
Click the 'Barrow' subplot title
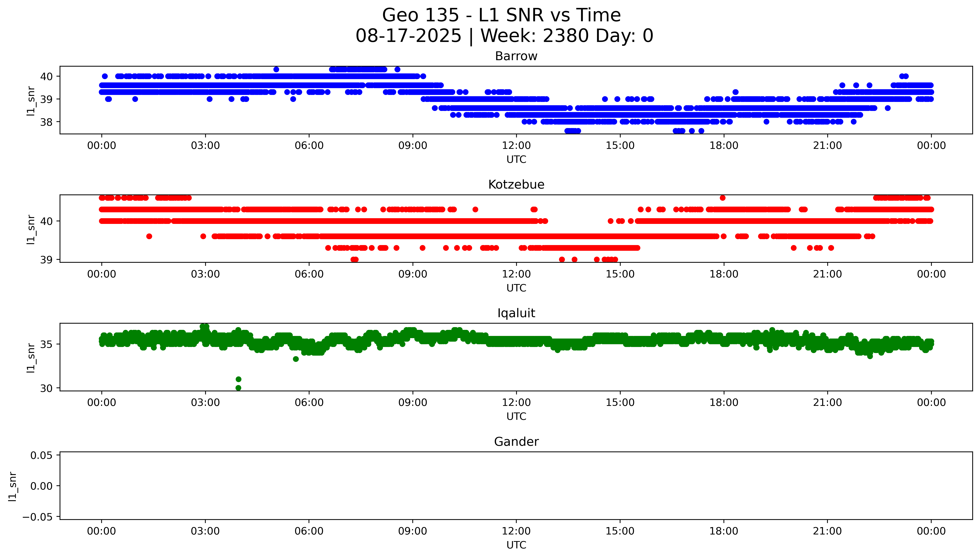tap(516, 56)
